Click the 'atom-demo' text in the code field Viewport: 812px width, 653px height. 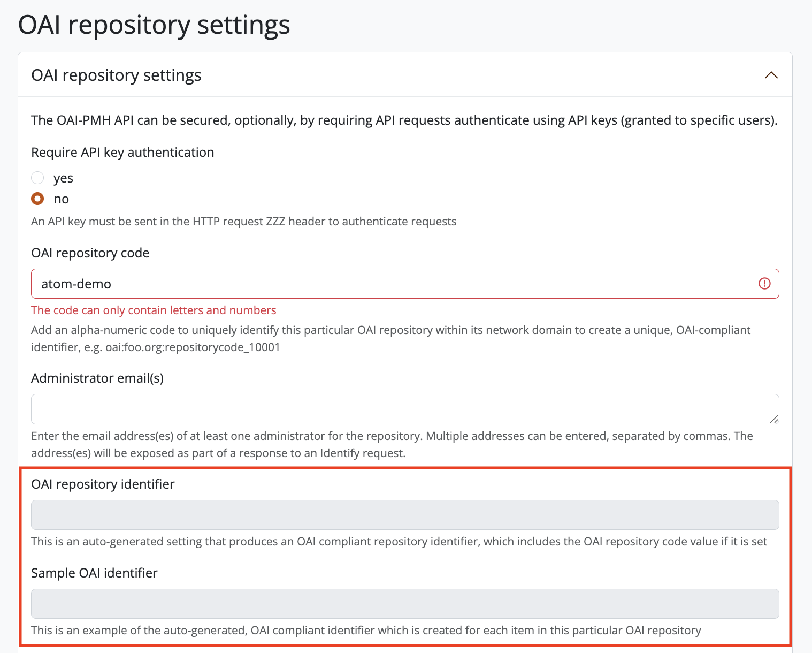point(76,284)
